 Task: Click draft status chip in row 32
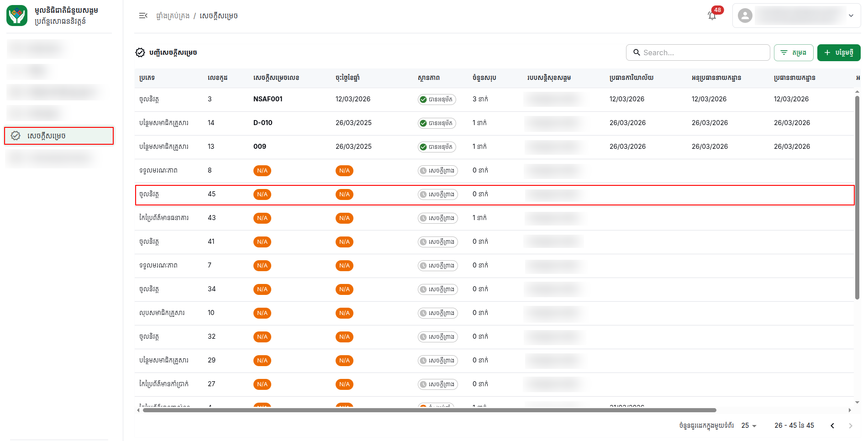pyautogui.click(x=437, y=337)
